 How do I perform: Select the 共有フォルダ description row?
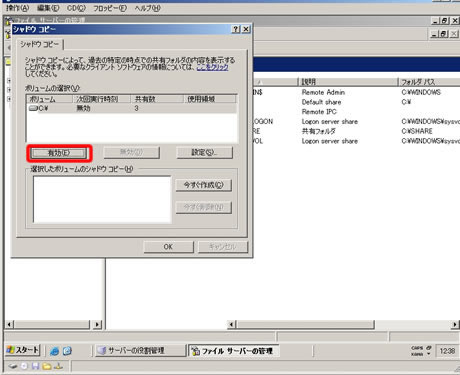[319, 131]
